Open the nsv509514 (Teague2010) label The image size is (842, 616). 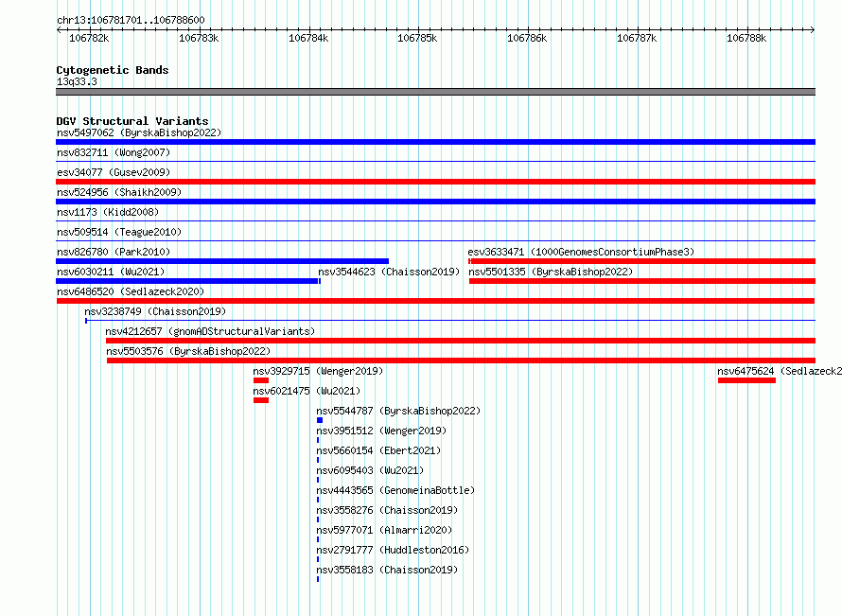(x=119, y=232)
